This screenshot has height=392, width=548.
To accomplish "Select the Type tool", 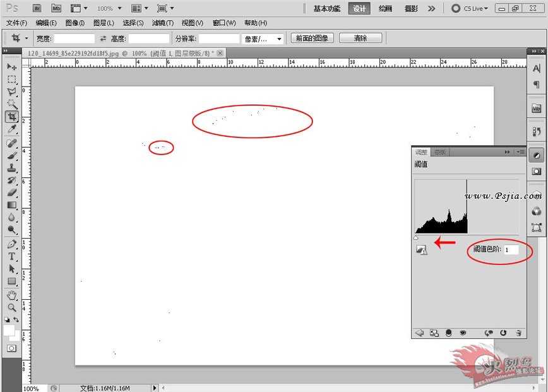I will tap(11, 256).
